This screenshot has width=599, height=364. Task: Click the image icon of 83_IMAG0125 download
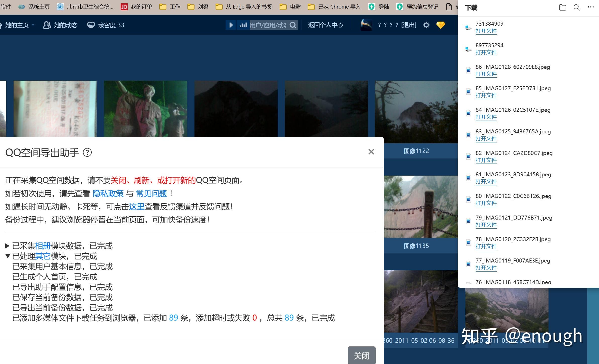click(468, 135)
